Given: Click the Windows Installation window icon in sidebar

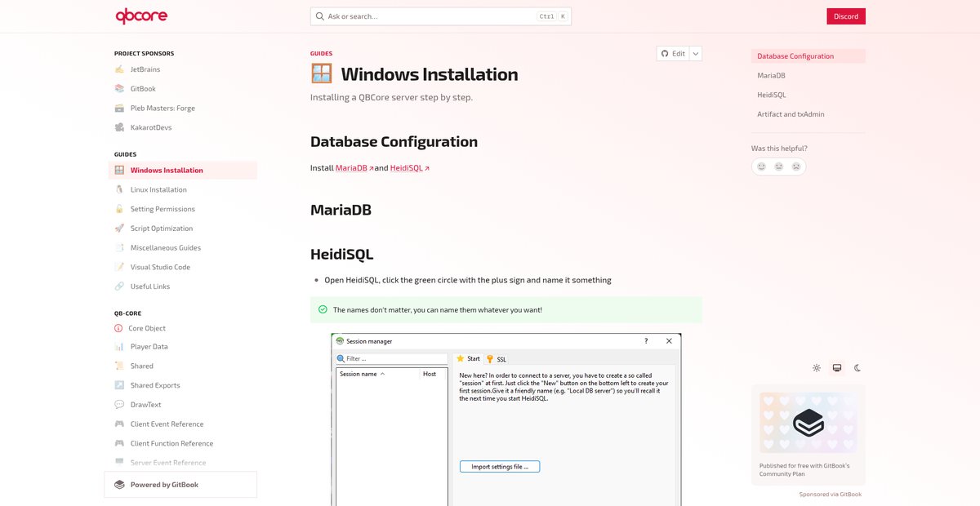Looking at the screenshot, I should (119, 171).
